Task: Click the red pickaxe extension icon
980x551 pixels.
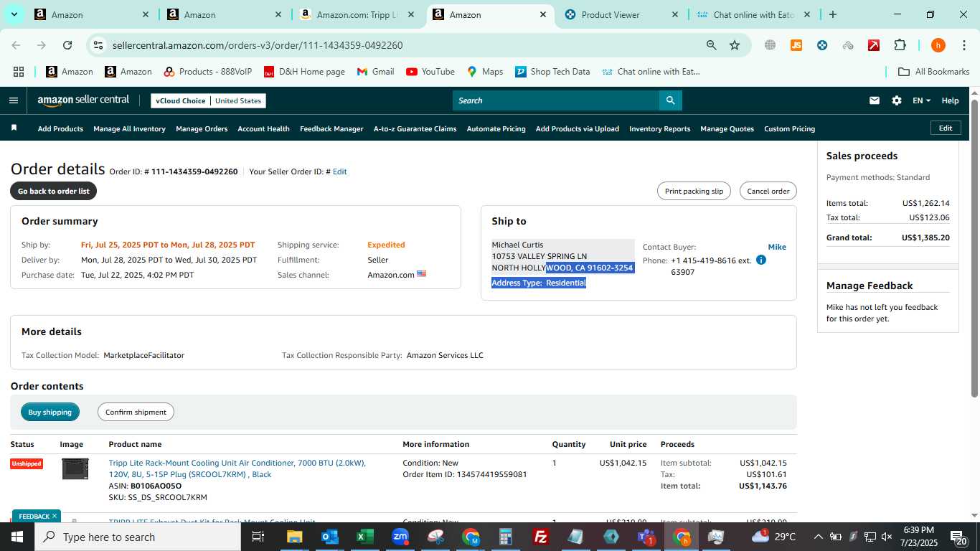Action: pyautogui.click(x=874, y=45)
